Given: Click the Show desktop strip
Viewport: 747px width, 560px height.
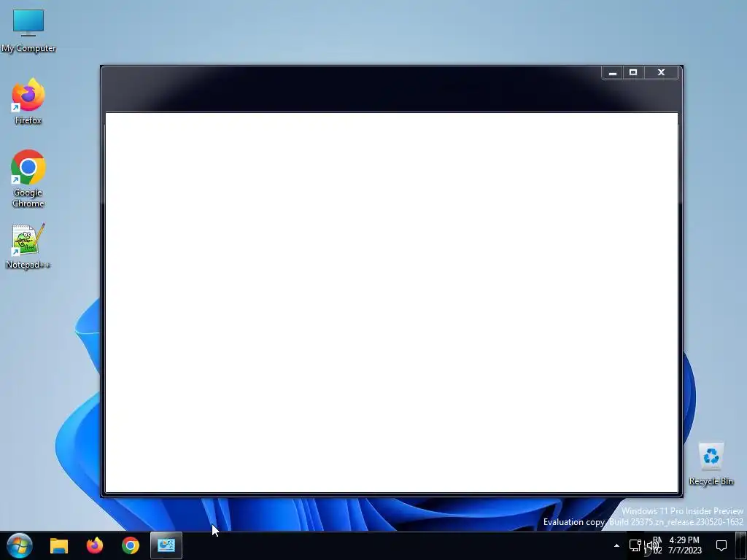Looking at the screenshot, I should point(741,545).
